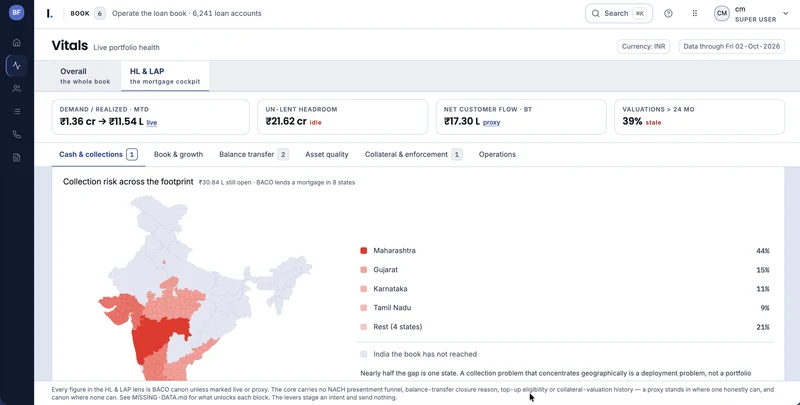
Task: Click the Currency: INR chip
Action: point(643,46)
